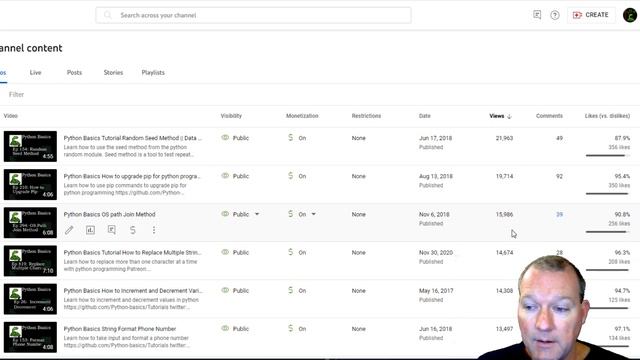Screen dimensions: 640x360
Task: Click the Filter field
Action: point(16,94)
